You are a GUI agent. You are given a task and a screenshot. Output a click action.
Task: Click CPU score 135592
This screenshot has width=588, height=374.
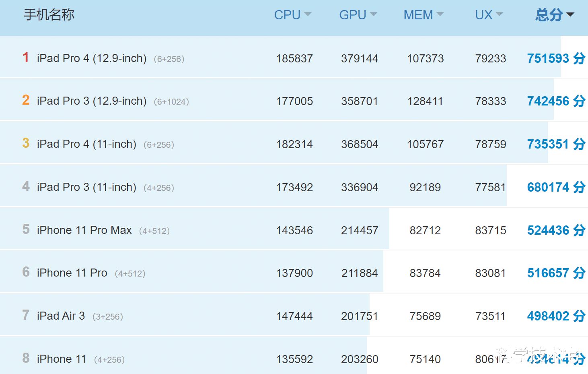click(x=294, y=360)
